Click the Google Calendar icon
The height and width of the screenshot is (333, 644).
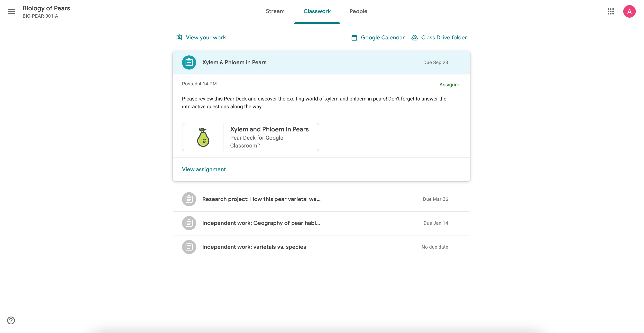(354, 38)
